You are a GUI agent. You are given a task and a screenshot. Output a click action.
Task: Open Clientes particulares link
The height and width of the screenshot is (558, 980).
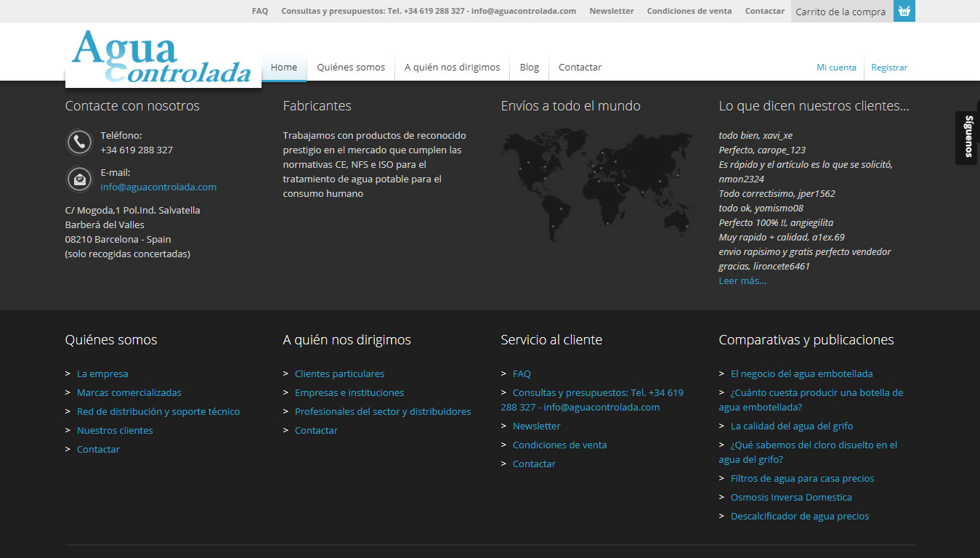(x=339, y=373)
